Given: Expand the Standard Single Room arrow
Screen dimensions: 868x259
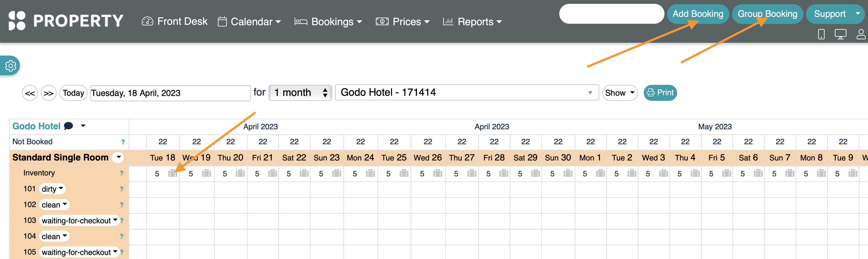Looking at the screenshot, I should (x=118, y=157).
